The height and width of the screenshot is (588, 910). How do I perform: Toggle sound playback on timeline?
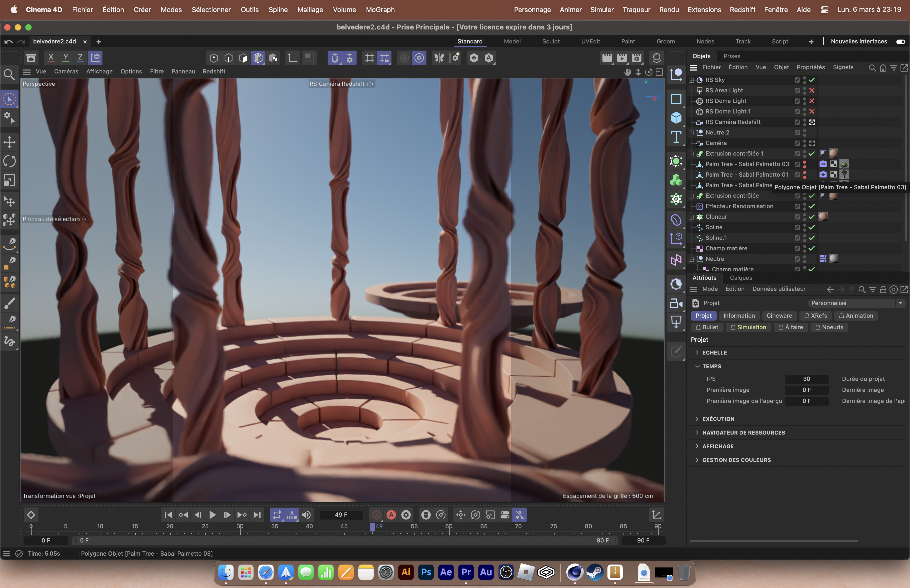306,515
